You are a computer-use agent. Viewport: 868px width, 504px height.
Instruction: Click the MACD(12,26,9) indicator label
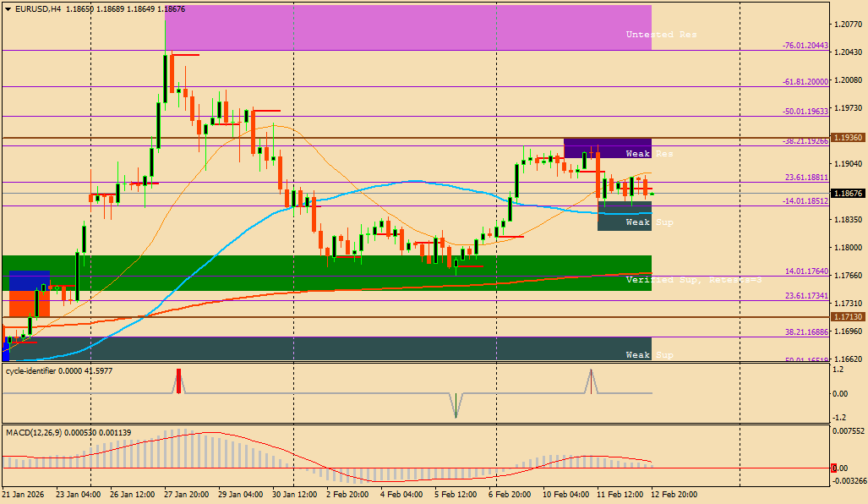(68, 433)
